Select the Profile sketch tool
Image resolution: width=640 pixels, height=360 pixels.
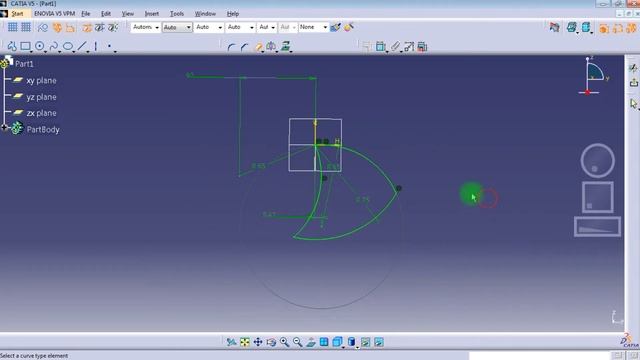pyautogui.click(x=12, y=47)
